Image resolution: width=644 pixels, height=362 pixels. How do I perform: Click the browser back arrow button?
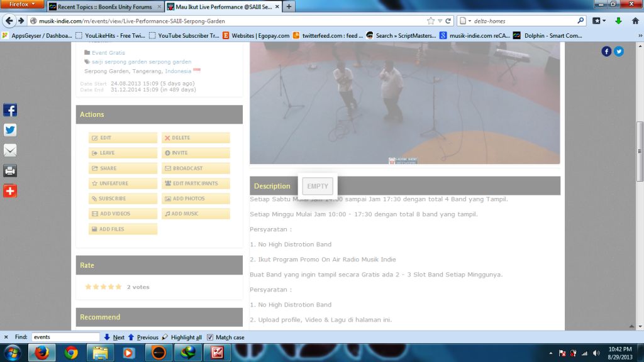click(x=9, y=21)
